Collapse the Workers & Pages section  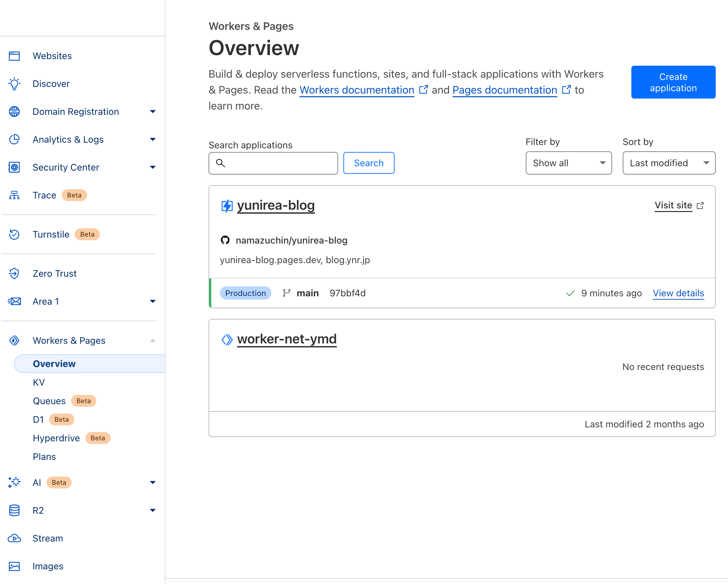coord(153,341)
